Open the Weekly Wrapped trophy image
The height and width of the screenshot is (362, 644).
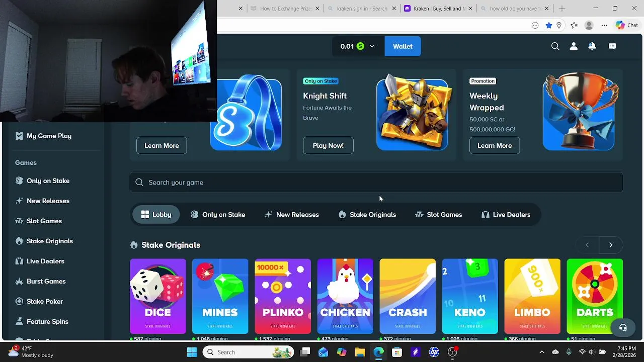579,112
